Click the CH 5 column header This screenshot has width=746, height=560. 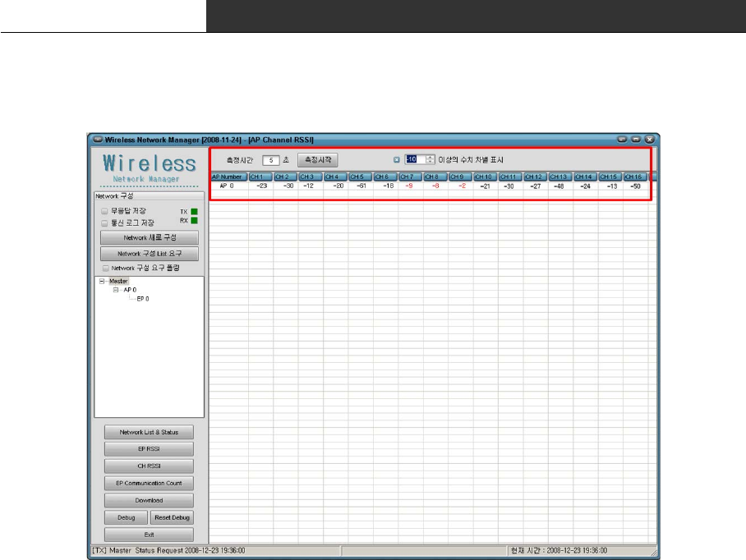[361, 177]
